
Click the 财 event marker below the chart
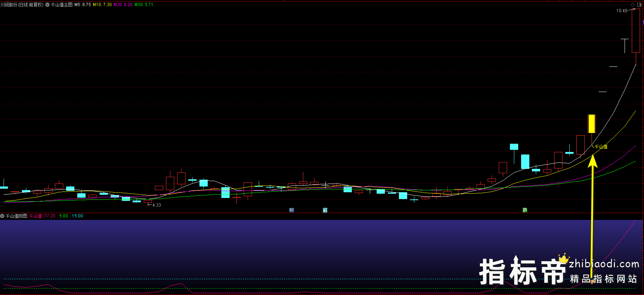[x=292, y=210]
